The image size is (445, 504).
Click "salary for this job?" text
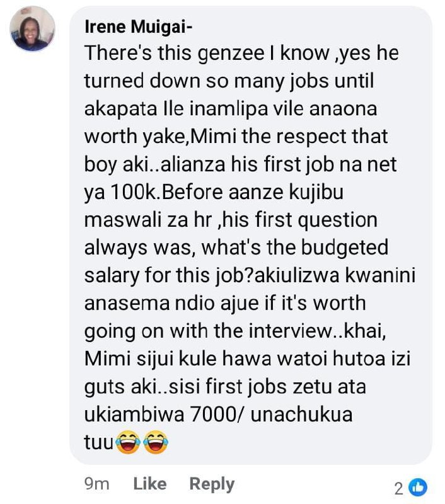[169, 276]
